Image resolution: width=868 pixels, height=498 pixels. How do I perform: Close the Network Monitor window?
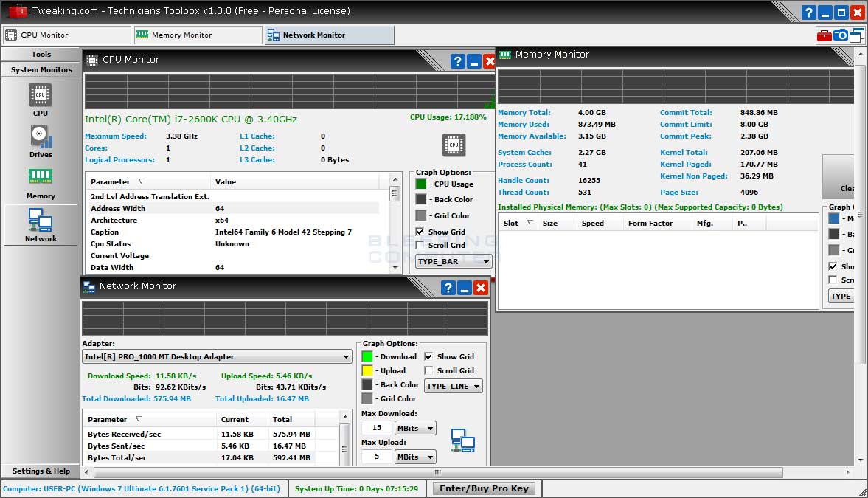point(481,288)
